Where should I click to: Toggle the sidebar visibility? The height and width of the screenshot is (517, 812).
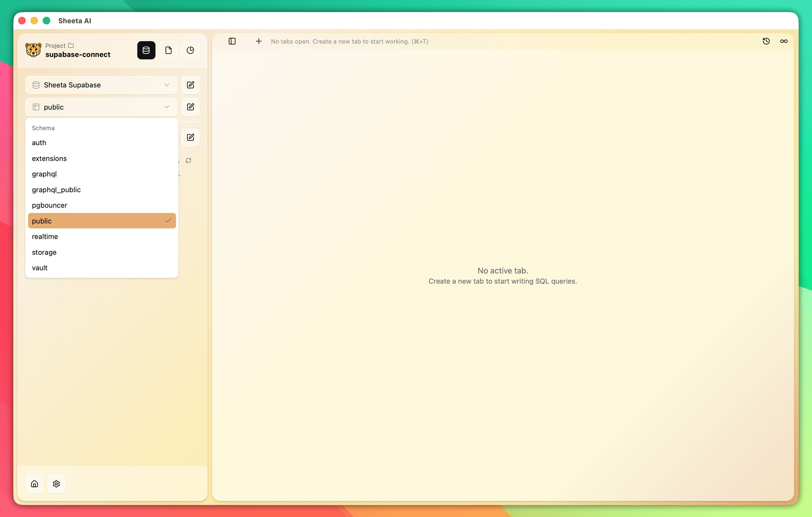[232, 41]
